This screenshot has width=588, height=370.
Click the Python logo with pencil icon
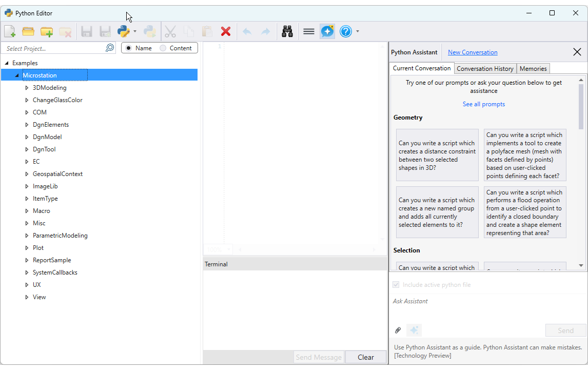click(x=123, y=31)
